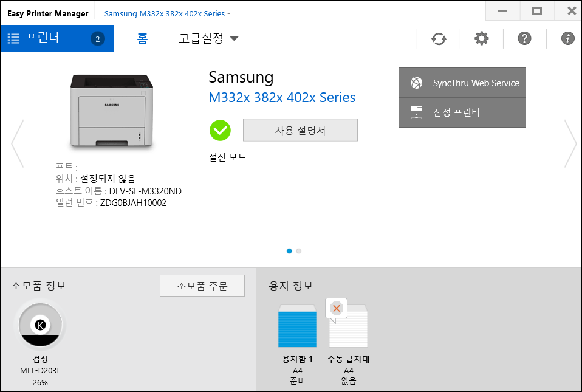Go to next printer with right arrow
Screen dimensions: 582x392
click(570, 143)
